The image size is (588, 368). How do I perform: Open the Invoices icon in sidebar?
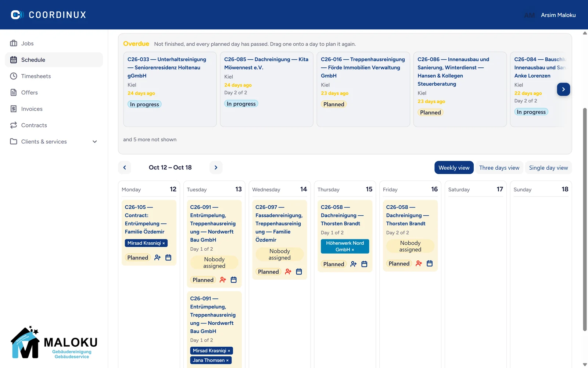14,109
